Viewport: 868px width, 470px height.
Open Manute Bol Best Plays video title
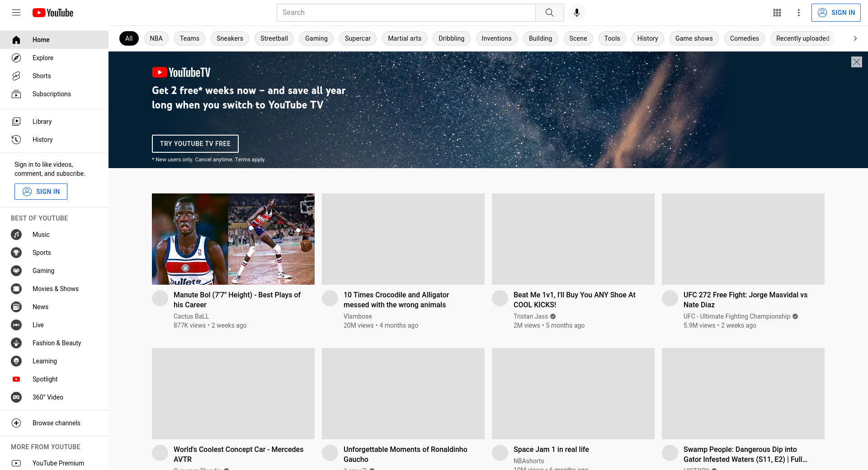click(x=237, y=300)
